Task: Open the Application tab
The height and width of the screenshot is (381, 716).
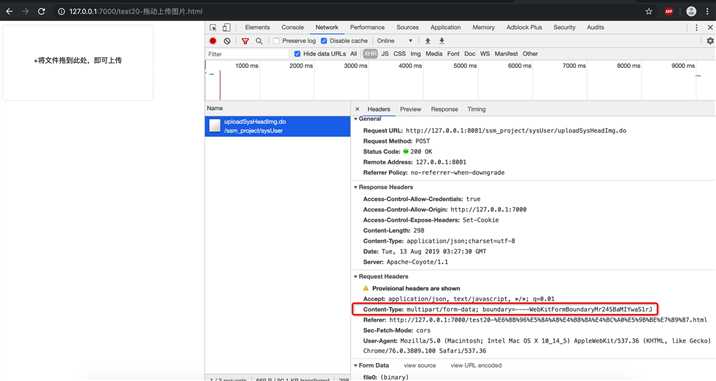Action: pos(445,27)
